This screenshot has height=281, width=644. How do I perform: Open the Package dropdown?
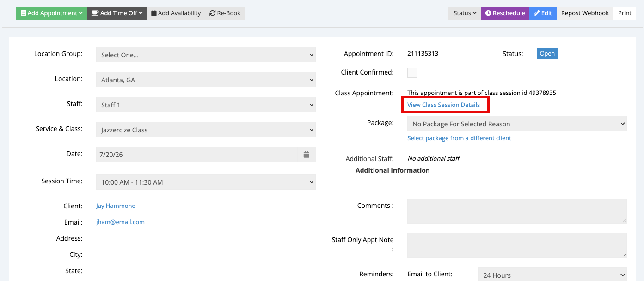tap(517, 124)
